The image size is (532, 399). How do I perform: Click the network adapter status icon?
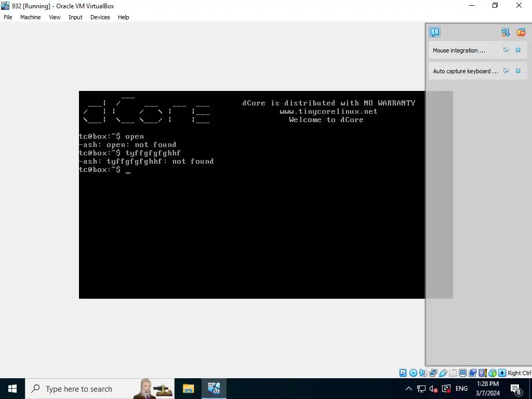click(x=433, y=373)
